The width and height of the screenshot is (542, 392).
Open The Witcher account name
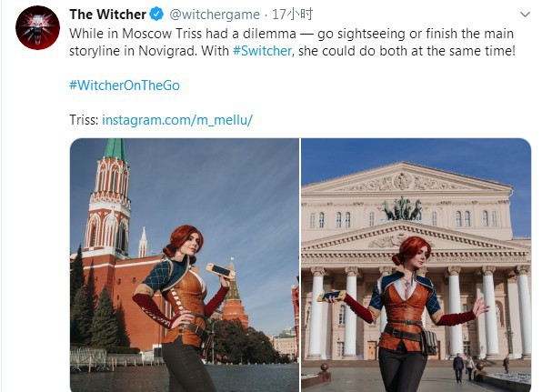click(108, 15)
